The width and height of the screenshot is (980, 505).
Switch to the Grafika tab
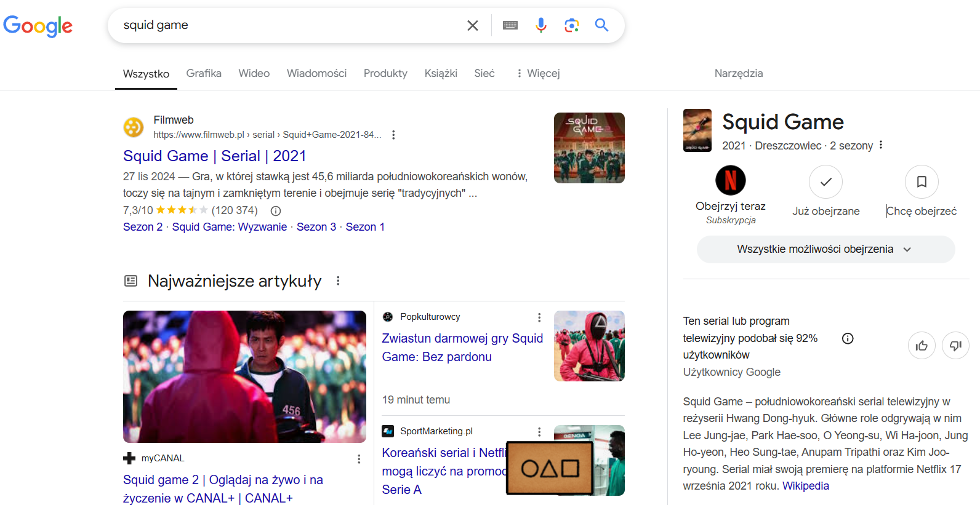(204, 73)
